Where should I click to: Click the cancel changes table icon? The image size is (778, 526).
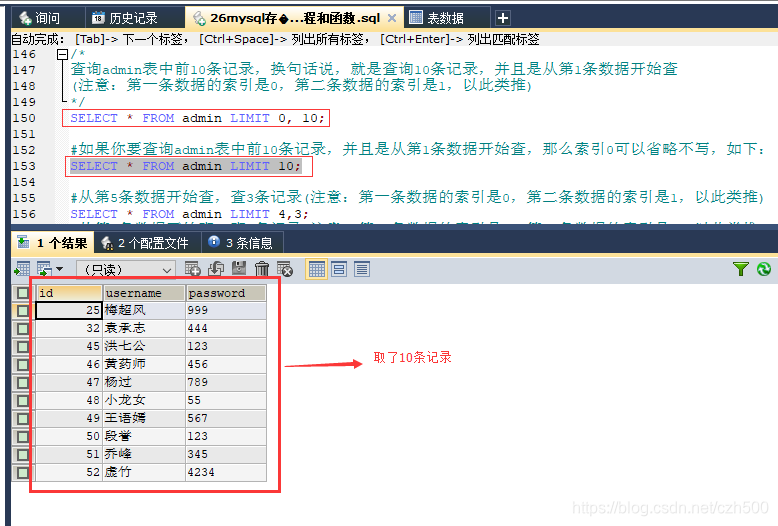pos(285,269)
